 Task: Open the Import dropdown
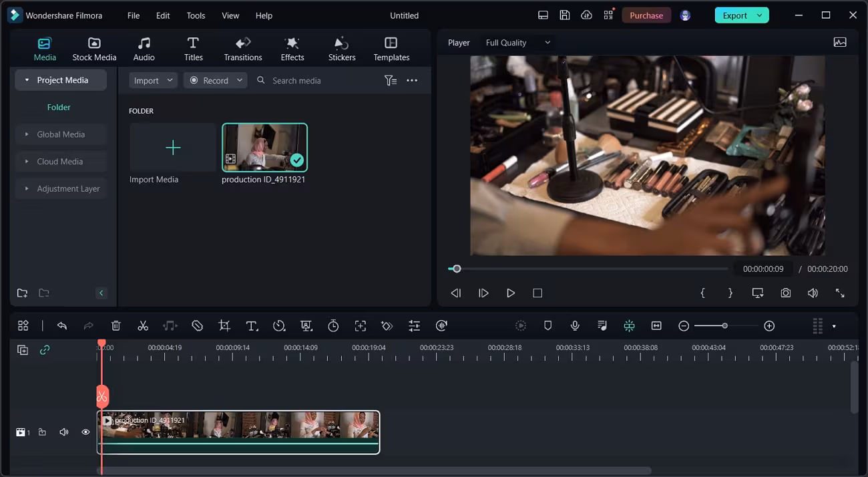[x=153, y=81]
